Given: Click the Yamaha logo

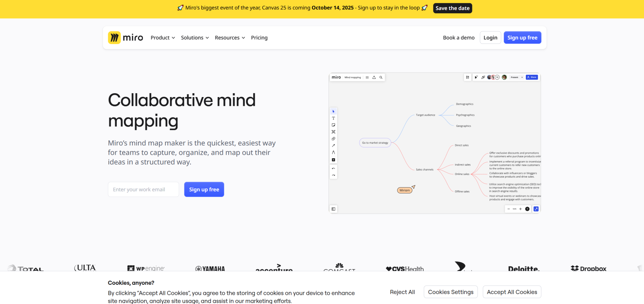Looking at the screenshot, I should pos(210,269).
